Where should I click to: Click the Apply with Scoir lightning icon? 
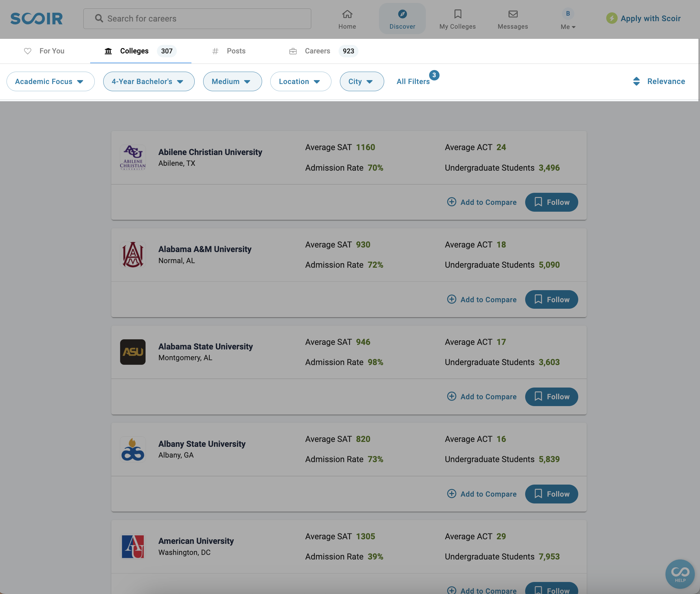pyautogui.click(x=611, y=18)
